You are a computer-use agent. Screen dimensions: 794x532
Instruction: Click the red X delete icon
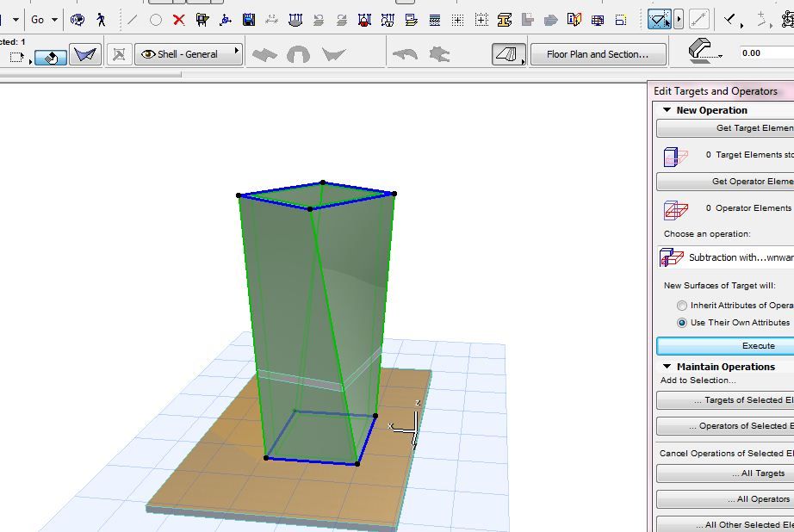tap(178, 20)
